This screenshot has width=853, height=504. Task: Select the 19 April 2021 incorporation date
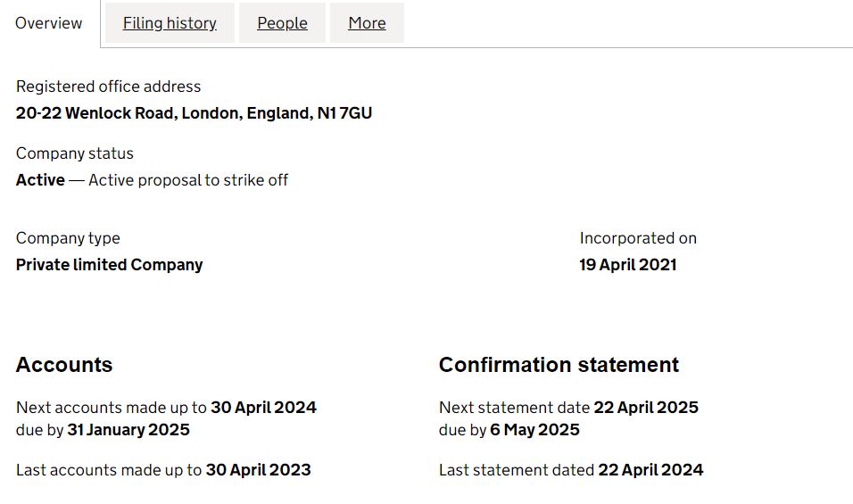click(628, 265)
